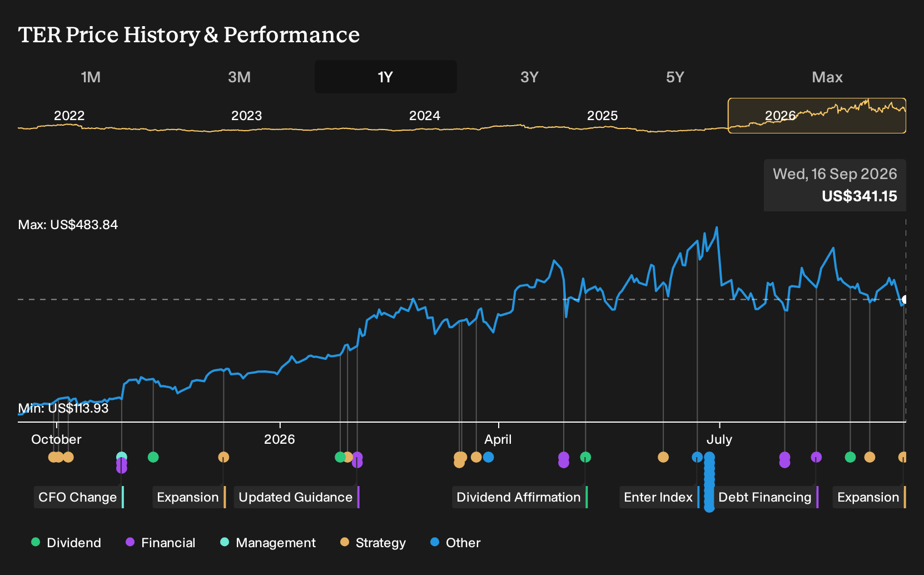The height and width of the screenshot is (575, 924).
Task: Select the 1M time range tab
Action: (x=91, y=77)
